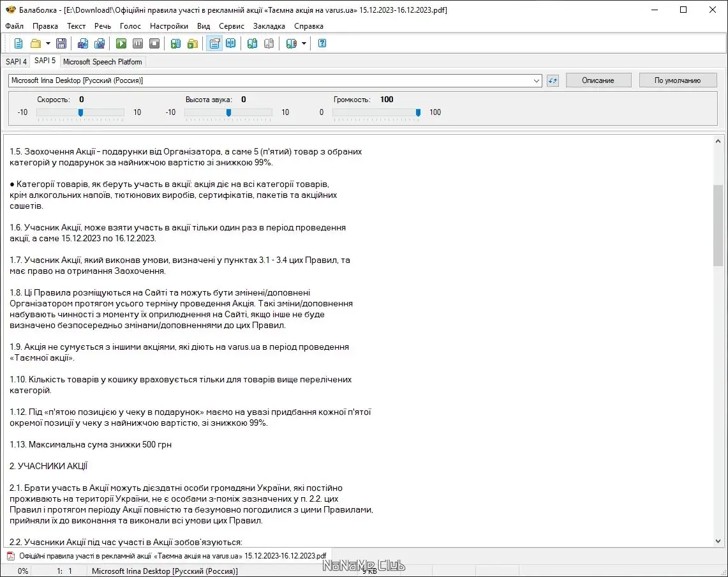This screenshot has height=577, width=728.
Task: Click the Описание button
Action: click(598, 80)
